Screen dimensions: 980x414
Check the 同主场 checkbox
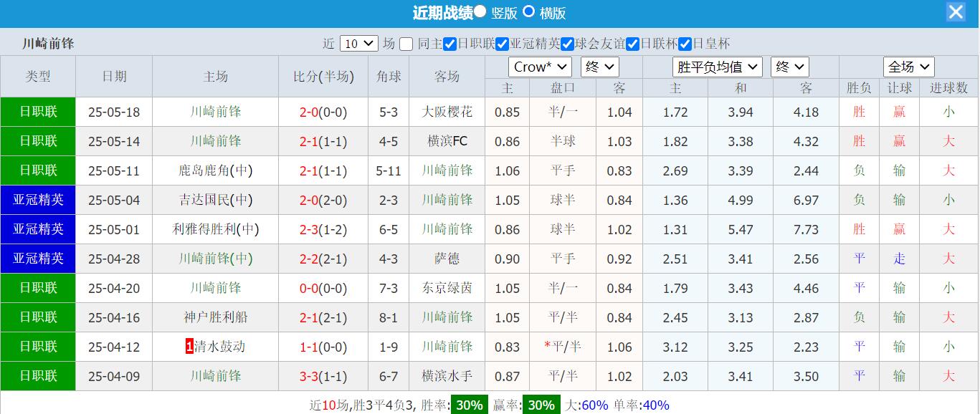(405, 44)
